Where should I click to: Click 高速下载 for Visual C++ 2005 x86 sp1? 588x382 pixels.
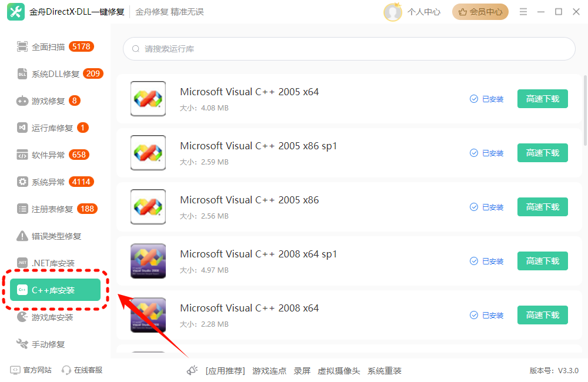click(542, 153)
